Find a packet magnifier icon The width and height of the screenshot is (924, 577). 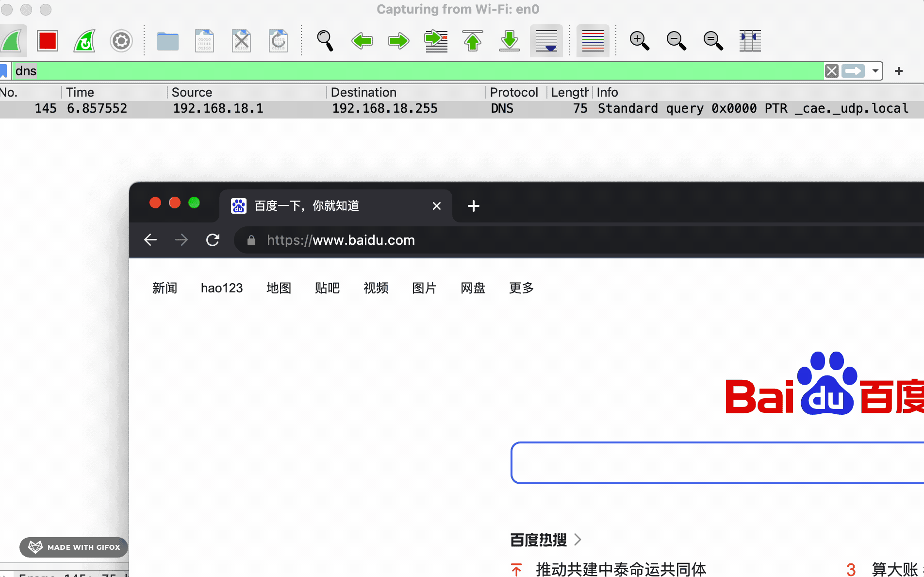coord(325,41)
